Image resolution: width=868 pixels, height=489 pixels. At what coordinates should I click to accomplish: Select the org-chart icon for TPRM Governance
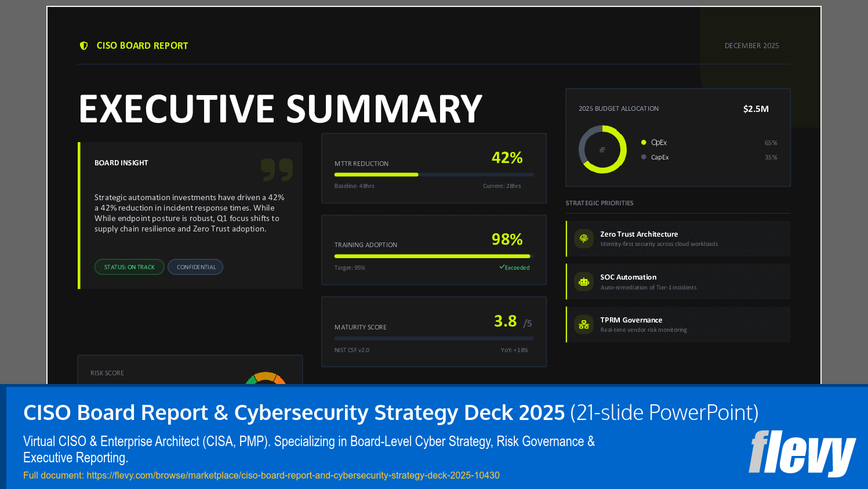(583, 324)
